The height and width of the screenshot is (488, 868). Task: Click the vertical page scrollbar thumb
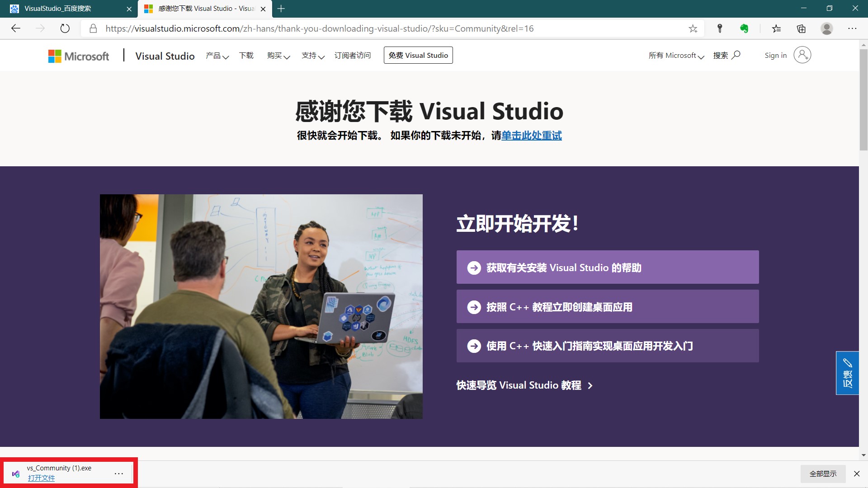(863, 99)
